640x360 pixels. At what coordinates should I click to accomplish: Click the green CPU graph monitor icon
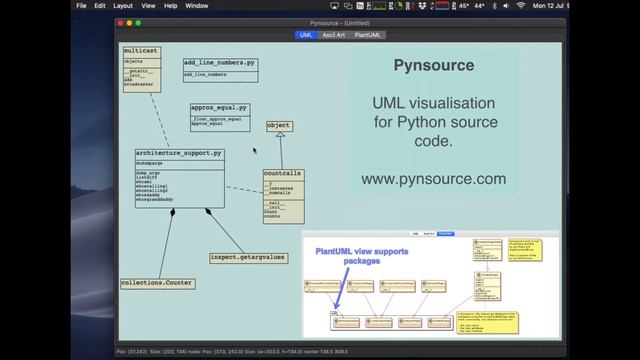(379, 6)
